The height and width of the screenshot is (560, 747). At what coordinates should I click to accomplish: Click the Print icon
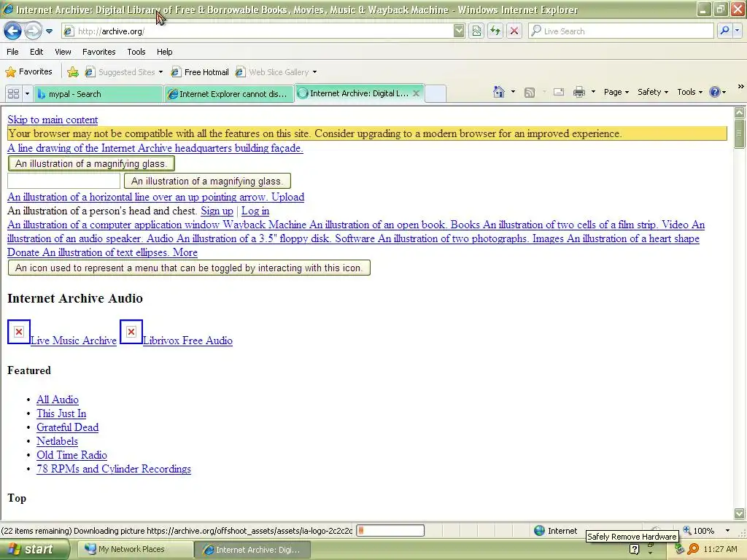click(x=578, y=93)
